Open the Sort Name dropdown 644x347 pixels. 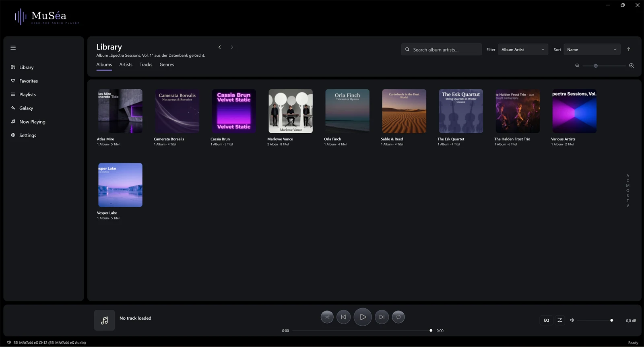(592, 50)
